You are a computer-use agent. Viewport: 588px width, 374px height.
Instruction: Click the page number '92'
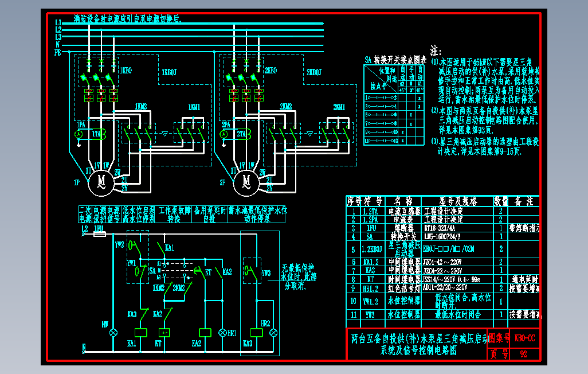tap(523, 354)
